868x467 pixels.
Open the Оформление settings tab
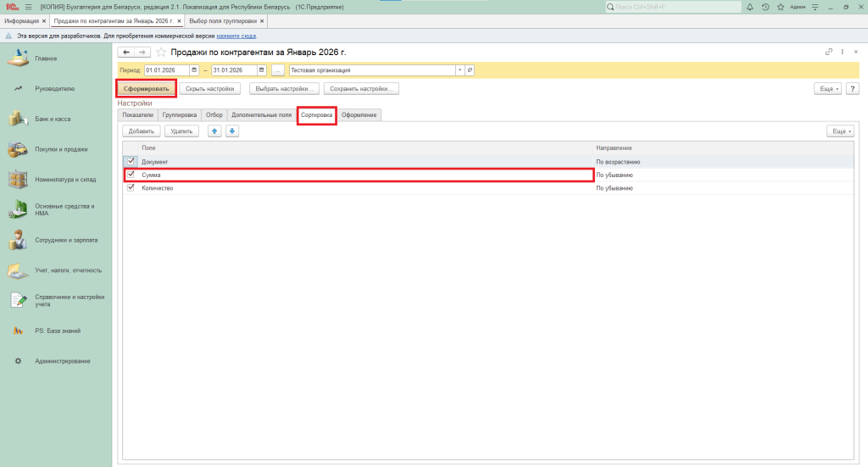tap(359, 114)
